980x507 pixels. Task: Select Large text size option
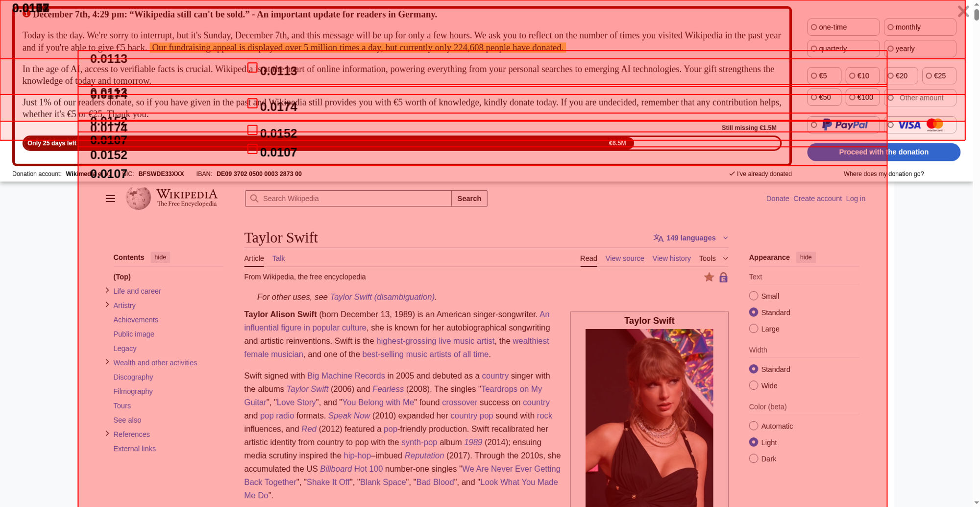tap(754, 329)
